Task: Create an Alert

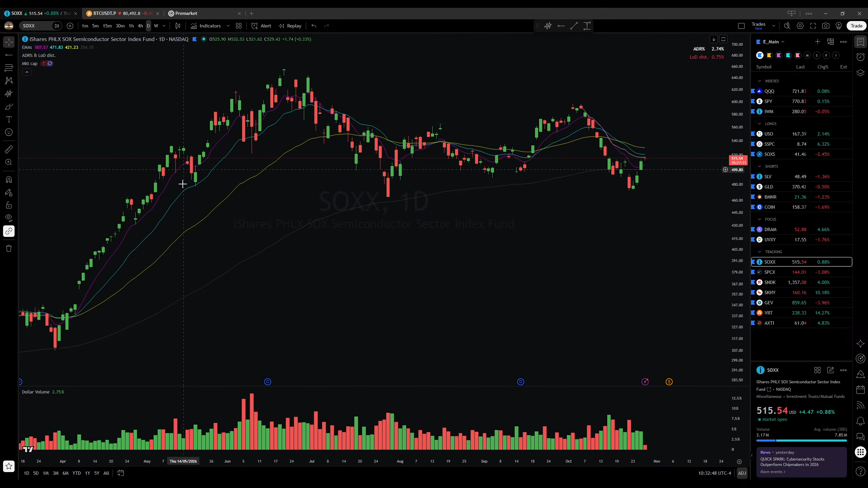Action: [261, 26]
